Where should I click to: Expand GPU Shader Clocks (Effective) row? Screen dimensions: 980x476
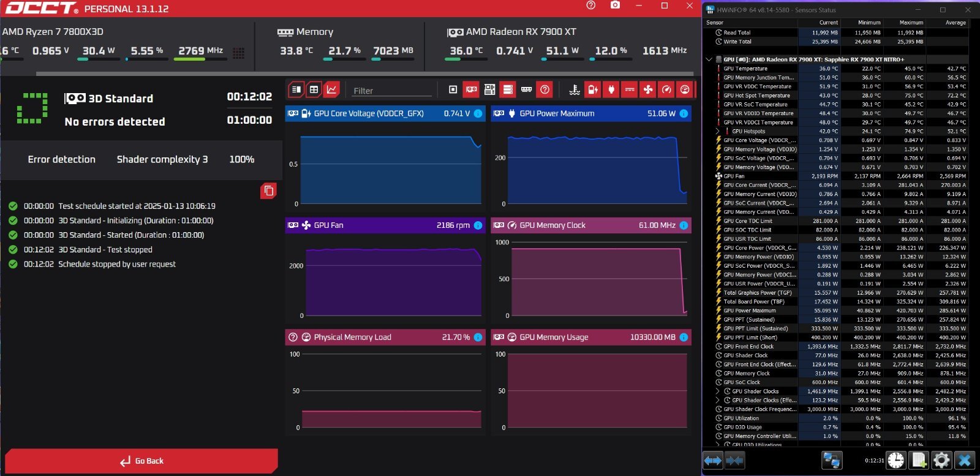[x=718, y=400]
